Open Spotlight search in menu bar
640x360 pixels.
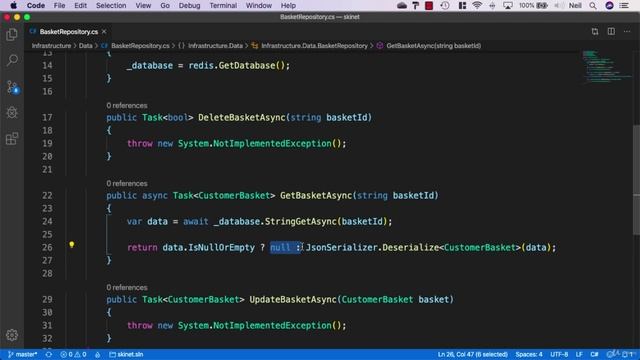[593, 5]
